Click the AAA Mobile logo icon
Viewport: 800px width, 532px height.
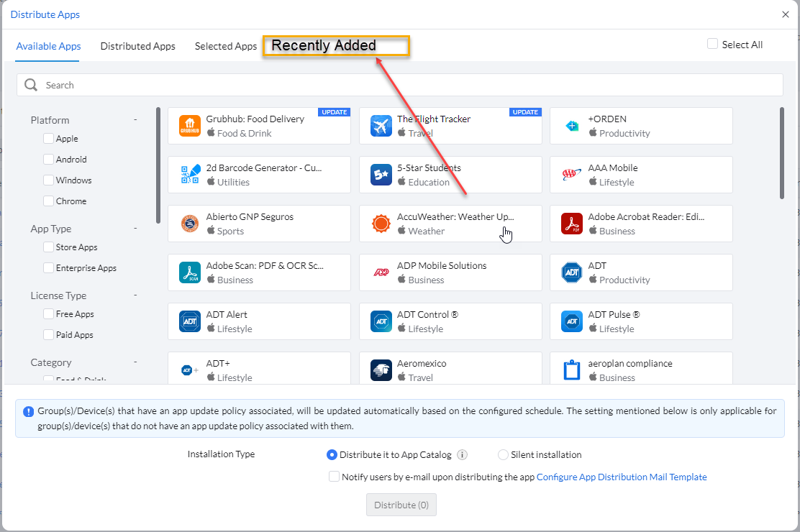(x=572, y=175)
